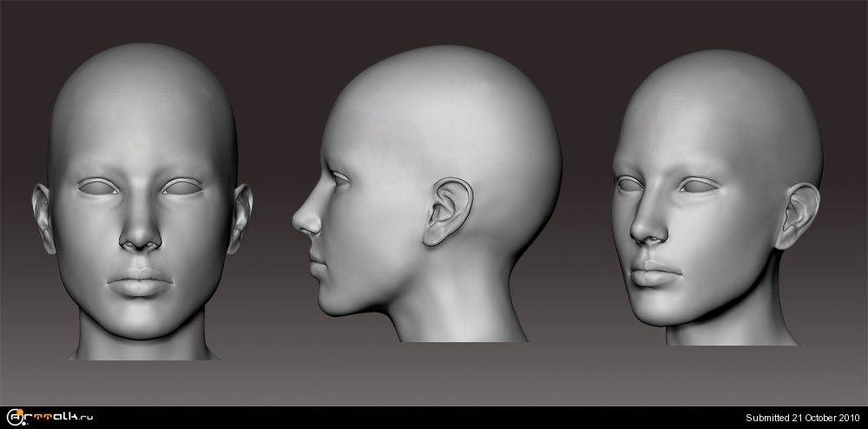Select the front-view head model
Screen dimensions: 868x429
143,200
